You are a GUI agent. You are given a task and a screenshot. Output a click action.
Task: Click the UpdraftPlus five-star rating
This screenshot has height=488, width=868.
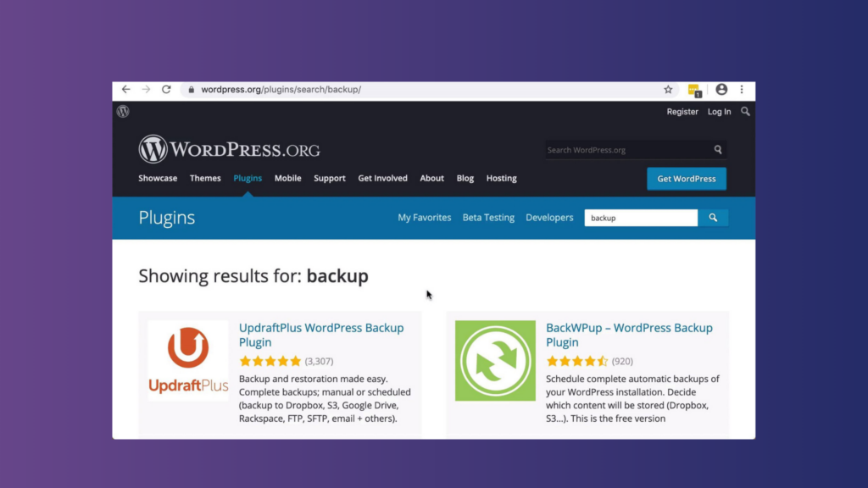(270, 361)
